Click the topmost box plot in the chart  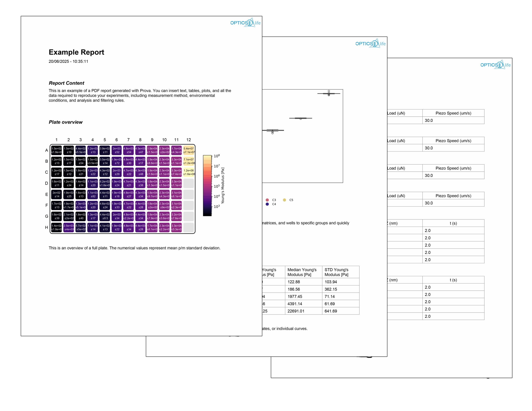point(329,93)
